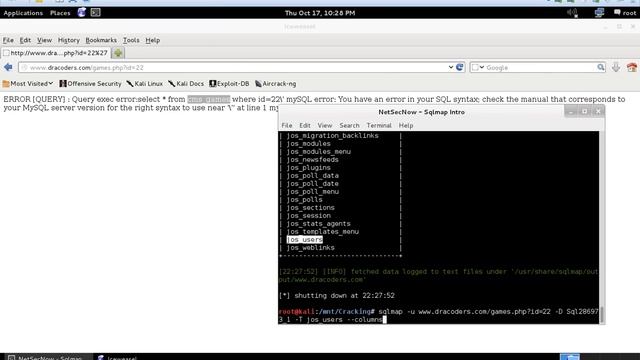
Task: Click jos_newsfeeds in terminal output
Action: 312,160
